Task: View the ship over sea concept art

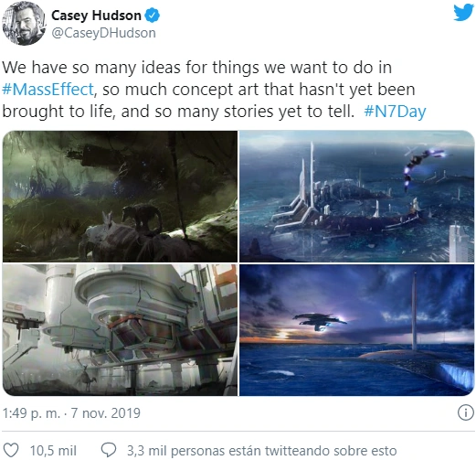Action: point(356,330)
